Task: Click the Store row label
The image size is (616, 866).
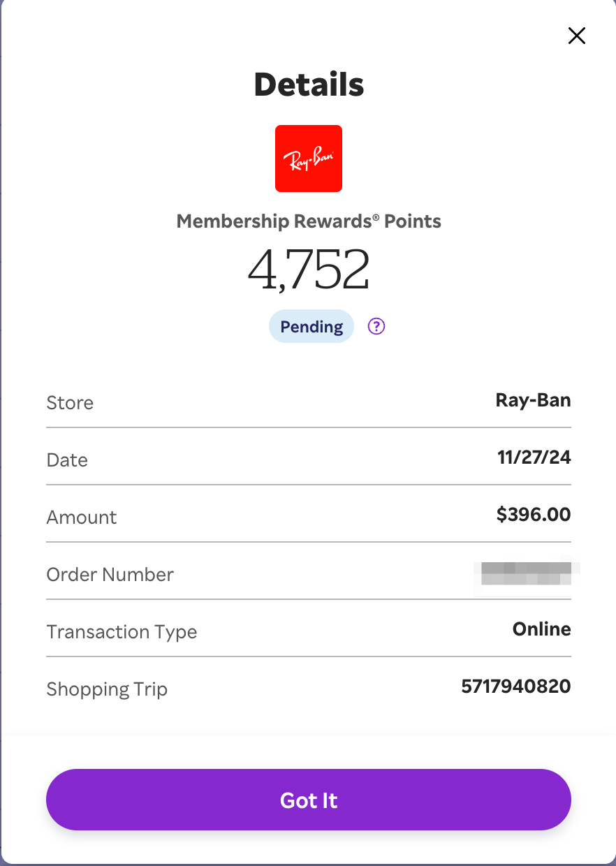Action: coord(70,403)
